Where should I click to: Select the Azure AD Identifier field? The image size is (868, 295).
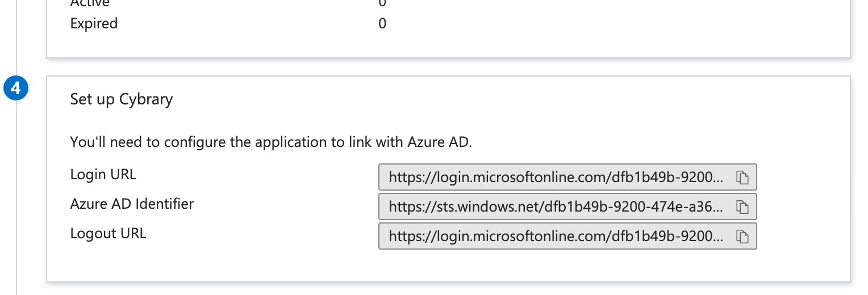(x=567, y=207)
